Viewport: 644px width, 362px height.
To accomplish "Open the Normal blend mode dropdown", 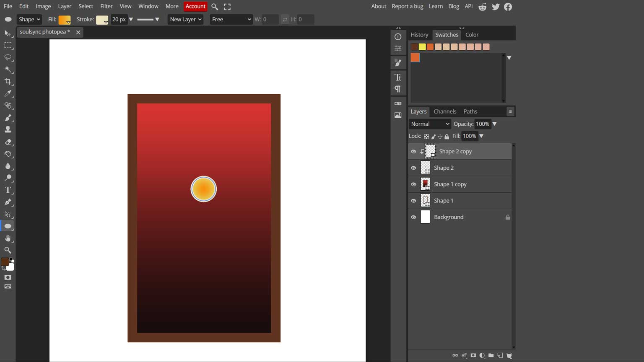I will pyautogui.click(x=430, y=124).
